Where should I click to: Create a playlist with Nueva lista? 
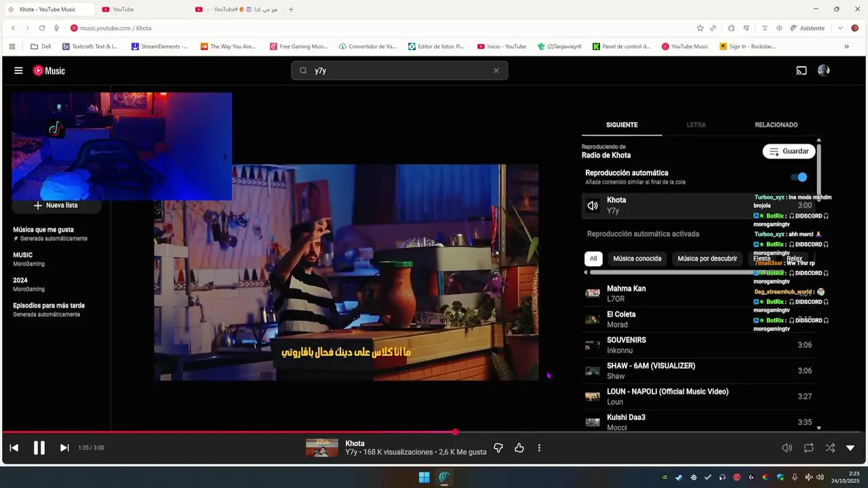coord(56,205)
